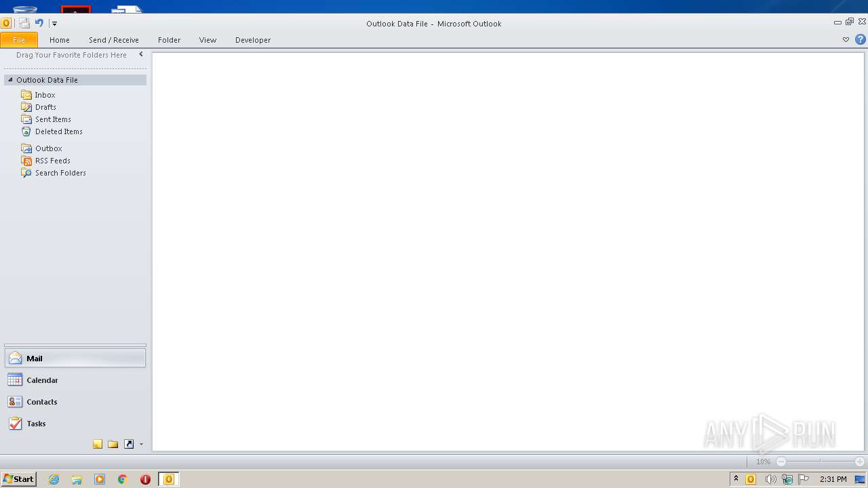The image size is (868, 488).
Task: Launch Opera browser from taskbar
Action: tap(145, 479)
